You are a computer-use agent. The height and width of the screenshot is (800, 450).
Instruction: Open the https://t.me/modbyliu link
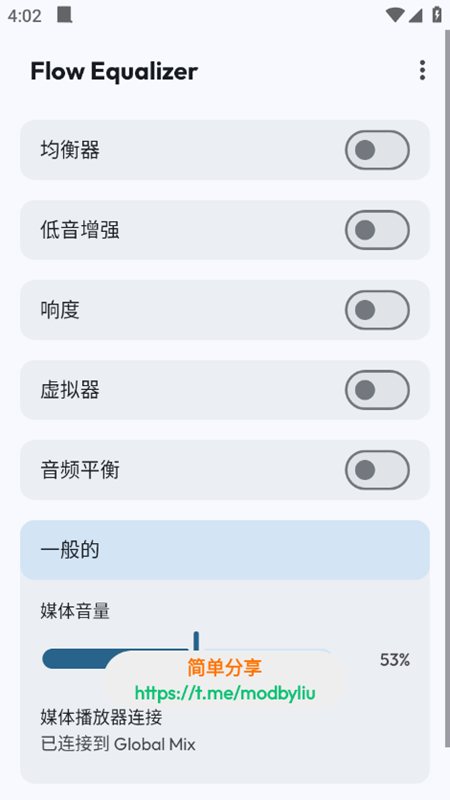click(x=225, y=693)
